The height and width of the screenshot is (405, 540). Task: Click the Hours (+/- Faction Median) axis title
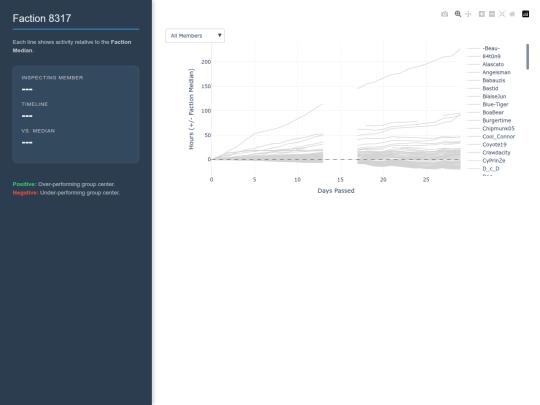tap(191, 109)
